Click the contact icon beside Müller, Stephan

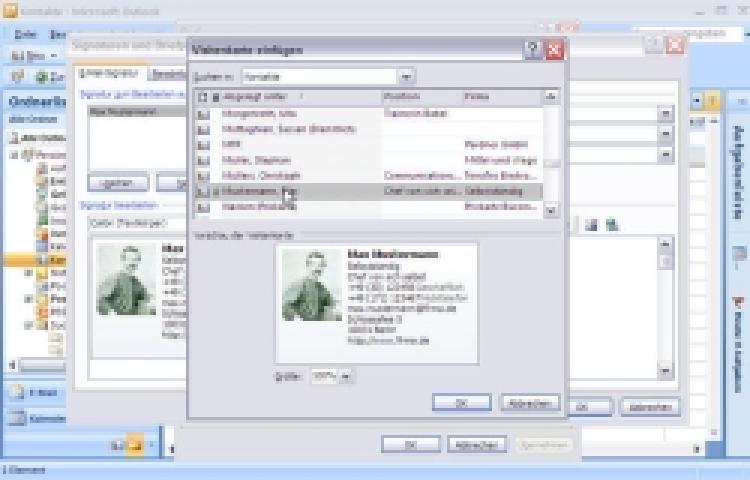[x=203, y=160]
